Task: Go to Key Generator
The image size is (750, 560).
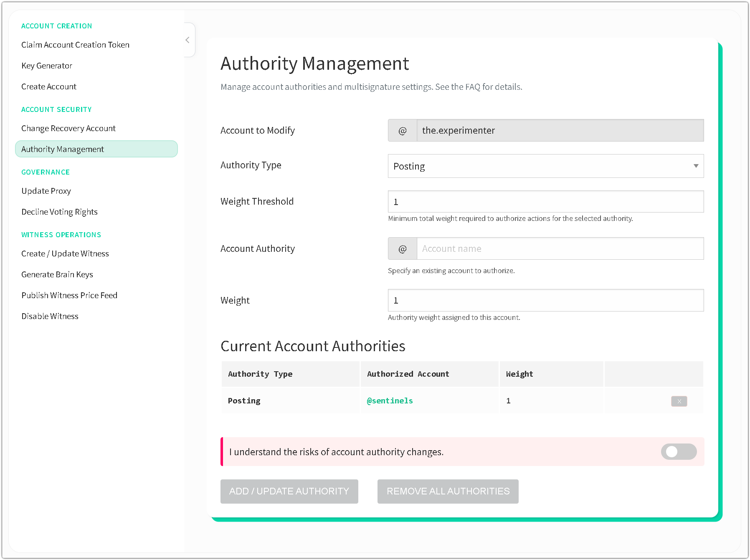Action: click(47, 66)
